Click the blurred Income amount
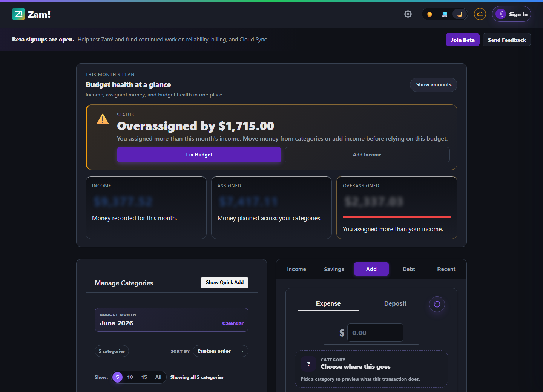 pyautogui.click(x=123, y=202)
